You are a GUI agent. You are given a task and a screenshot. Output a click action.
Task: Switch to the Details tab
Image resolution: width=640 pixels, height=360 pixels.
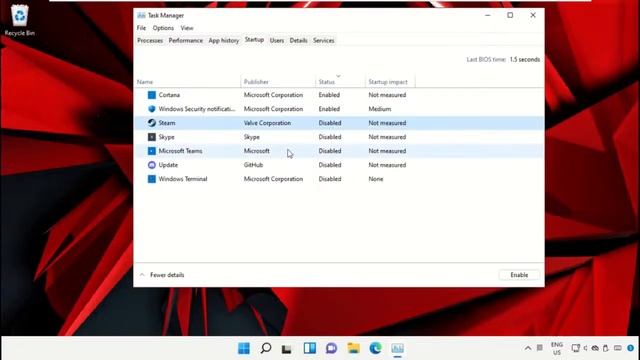coord(298,40)
